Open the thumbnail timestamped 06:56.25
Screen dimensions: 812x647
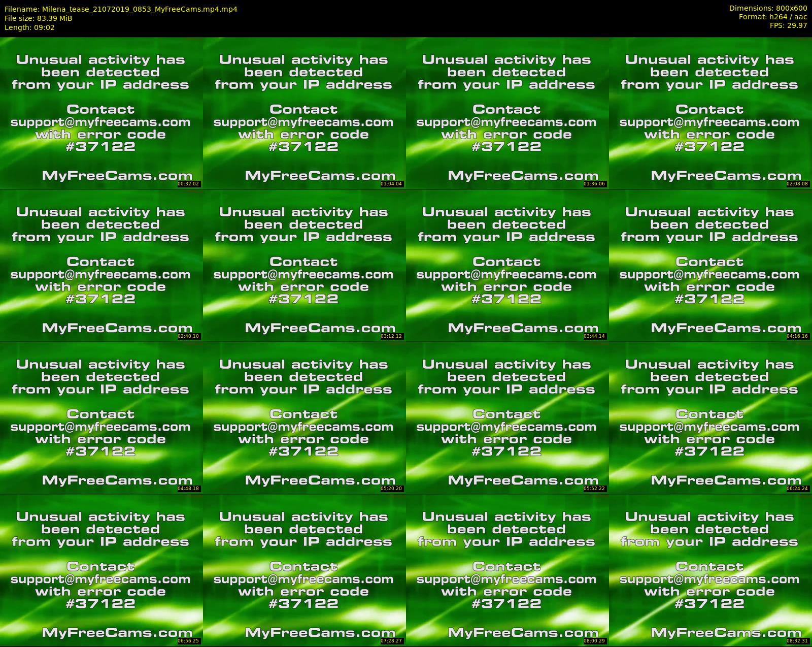[x=101, y=570]
